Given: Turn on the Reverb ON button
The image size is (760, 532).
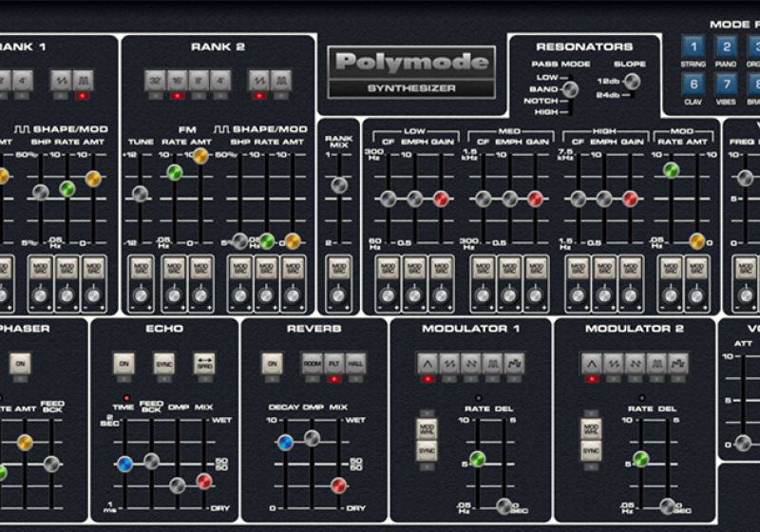Looking at the screenshot, I should coord(273,364).
